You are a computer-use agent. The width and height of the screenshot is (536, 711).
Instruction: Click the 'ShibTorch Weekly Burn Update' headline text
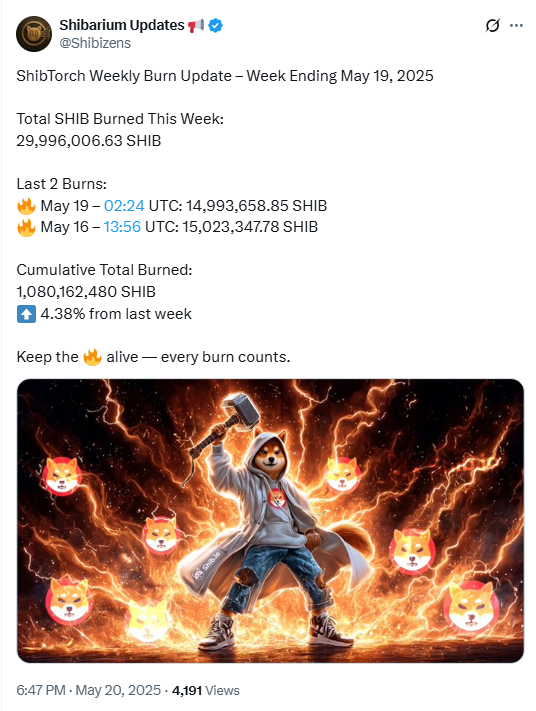pos(124,76)
